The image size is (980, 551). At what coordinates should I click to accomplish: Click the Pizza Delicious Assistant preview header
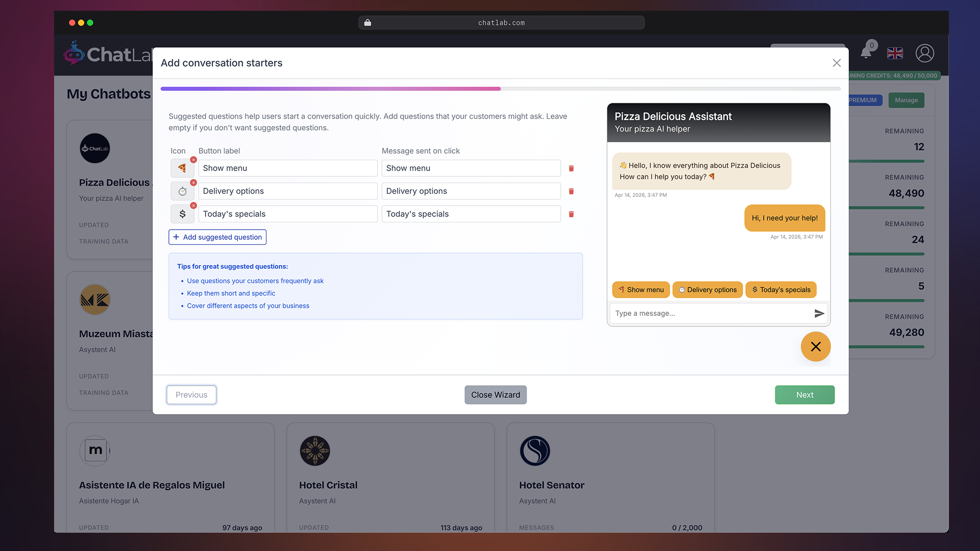tap(719, 122)
